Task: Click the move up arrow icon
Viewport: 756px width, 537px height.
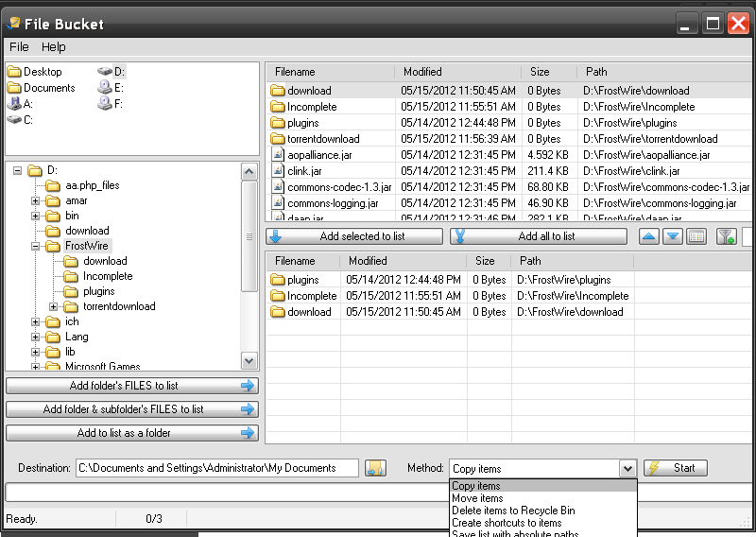Action: point(649,236)
